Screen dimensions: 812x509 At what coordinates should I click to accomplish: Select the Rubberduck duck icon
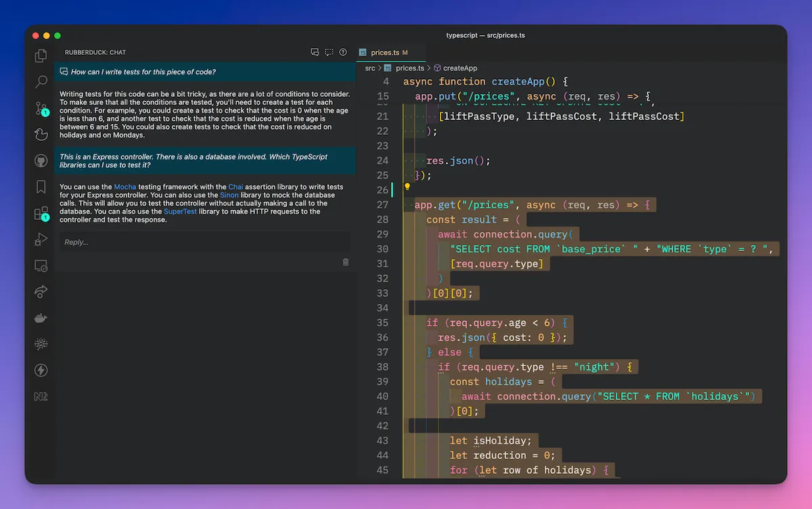41,135
